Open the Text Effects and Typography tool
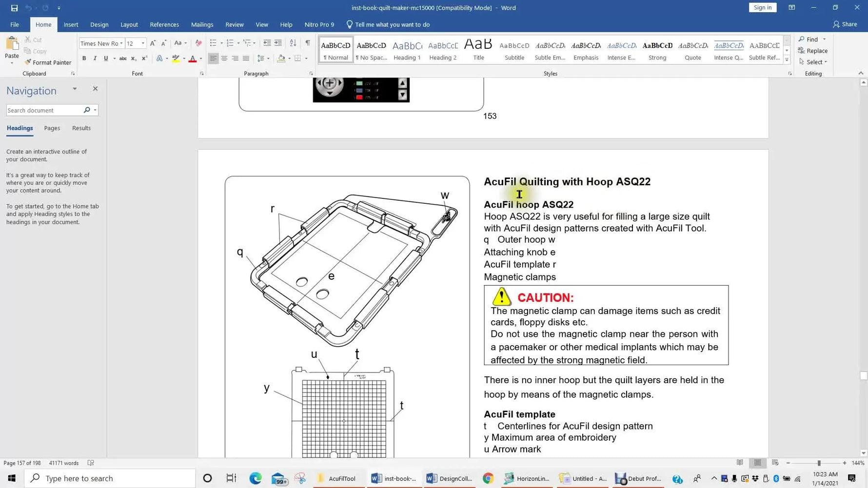Screen dimensions: 868x488 [159, 59]
